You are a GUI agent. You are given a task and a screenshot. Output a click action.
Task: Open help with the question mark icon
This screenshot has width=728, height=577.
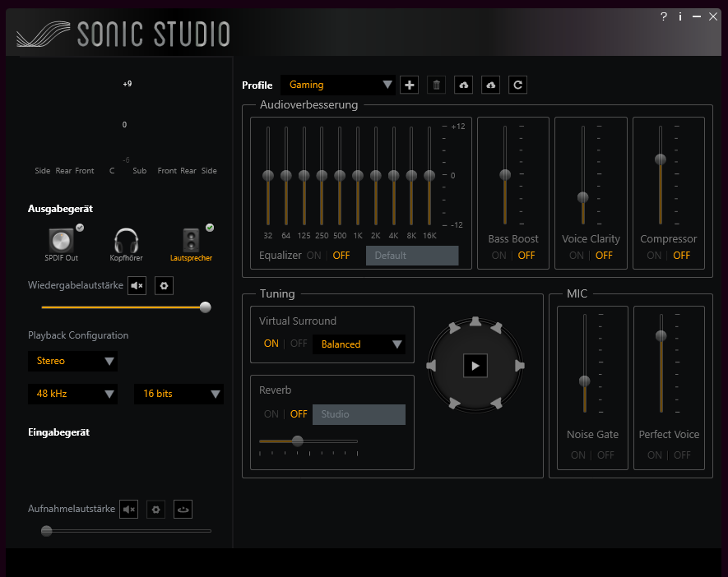click(664, 16)
